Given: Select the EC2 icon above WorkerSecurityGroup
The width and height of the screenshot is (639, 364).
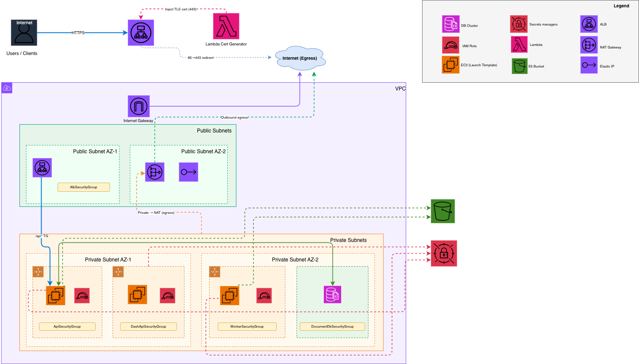Looking at the screenshot, I should 229,295.
